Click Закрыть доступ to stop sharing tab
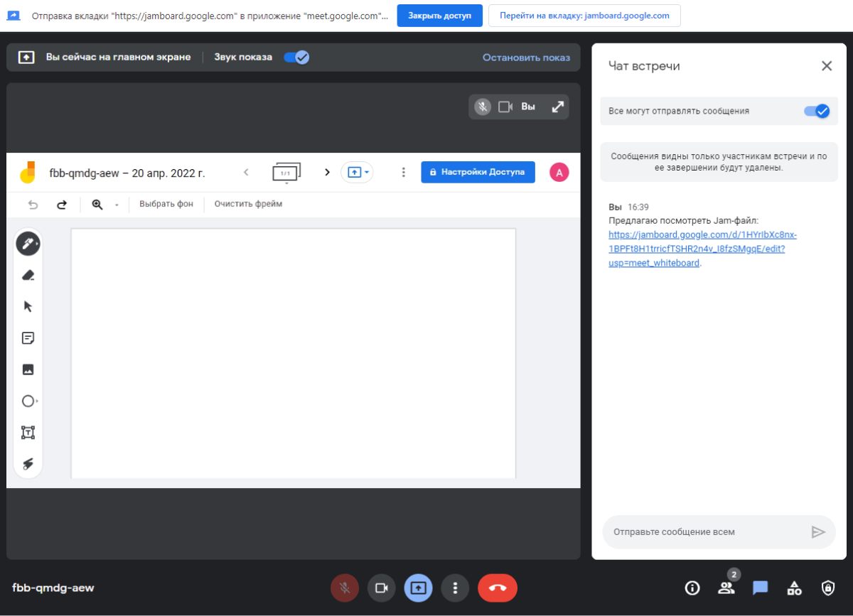 click(x=440, y=16)
